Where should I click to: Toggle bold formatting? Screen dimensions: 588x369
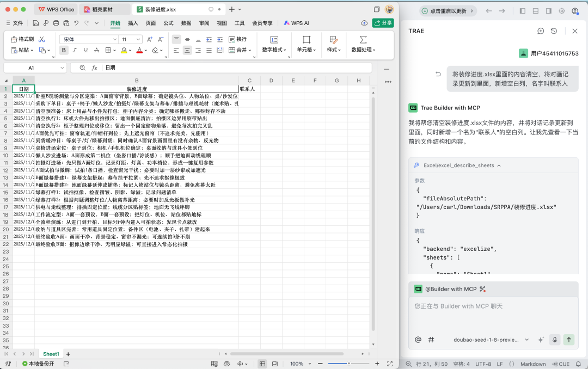click(64, 50)
